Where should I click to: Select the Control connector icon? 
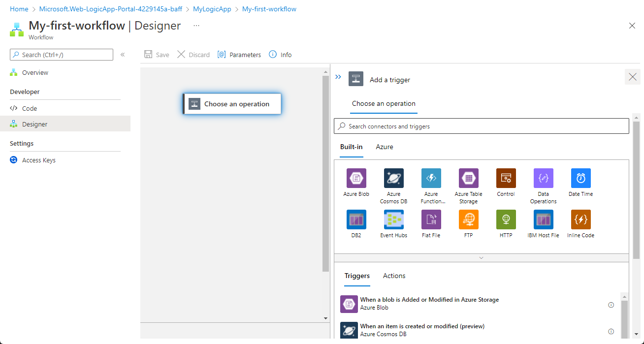506,178
